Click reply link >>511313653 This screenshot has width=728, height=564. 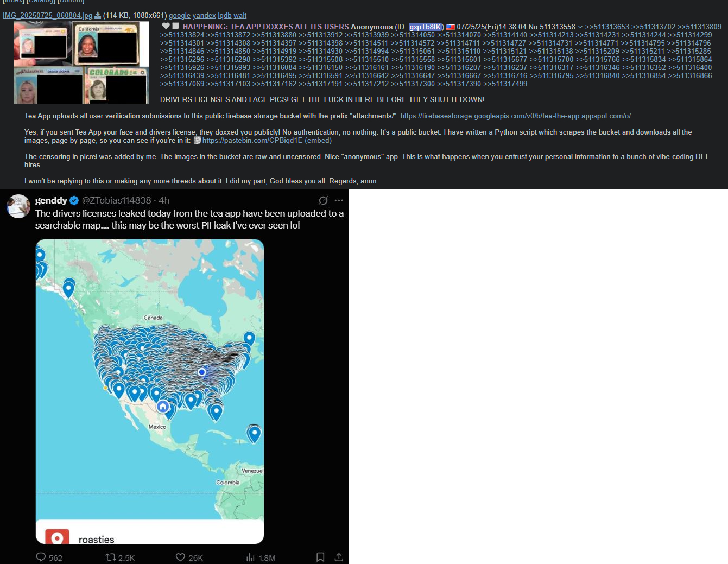pyautogui.click(x=607, y=27)
